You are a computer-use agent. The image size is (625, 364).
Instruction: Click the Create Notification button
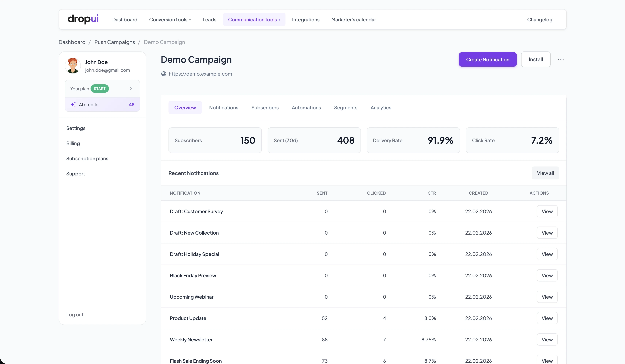coord(487,60)
